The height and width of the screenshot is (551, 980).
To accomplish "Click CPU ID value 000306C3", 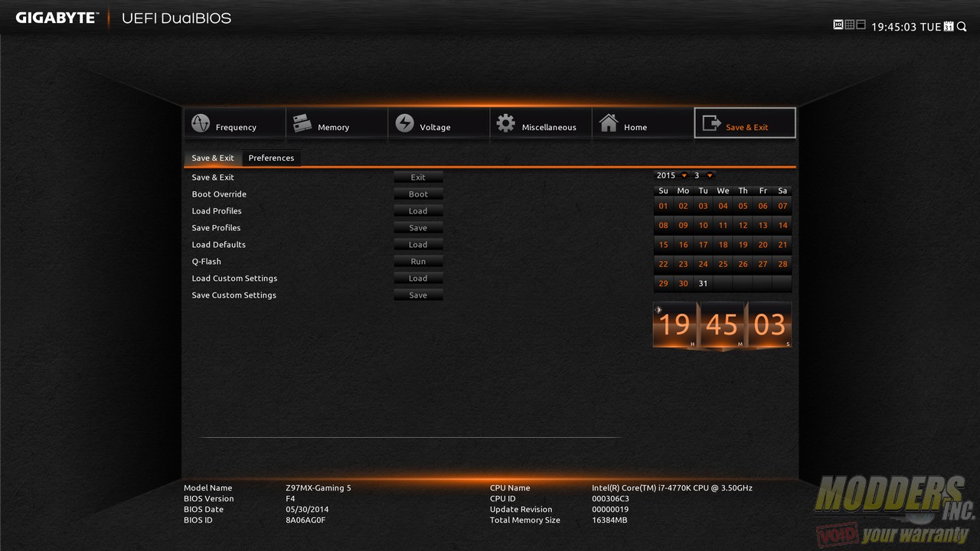I will 611,499.
